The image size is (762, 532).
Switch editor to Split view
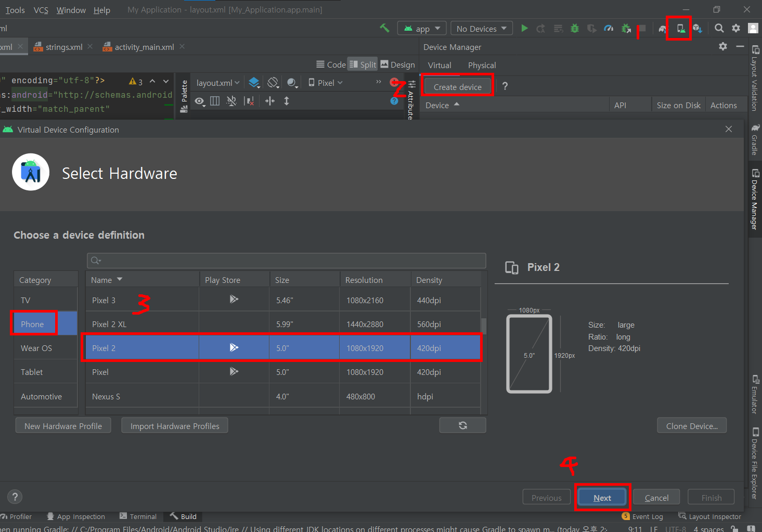(x=363, y=64)
